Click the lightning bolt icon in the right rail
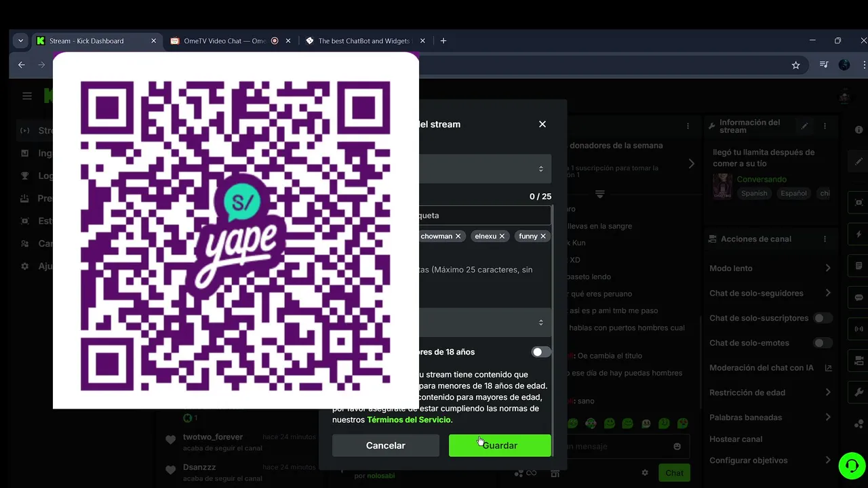868x488 pixels. [x=859, y=234]
